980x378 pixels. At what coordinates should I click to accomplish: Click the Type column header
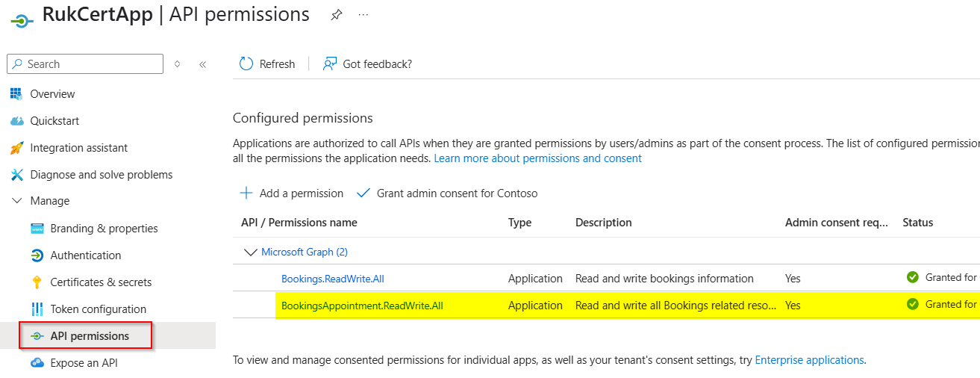519,223
